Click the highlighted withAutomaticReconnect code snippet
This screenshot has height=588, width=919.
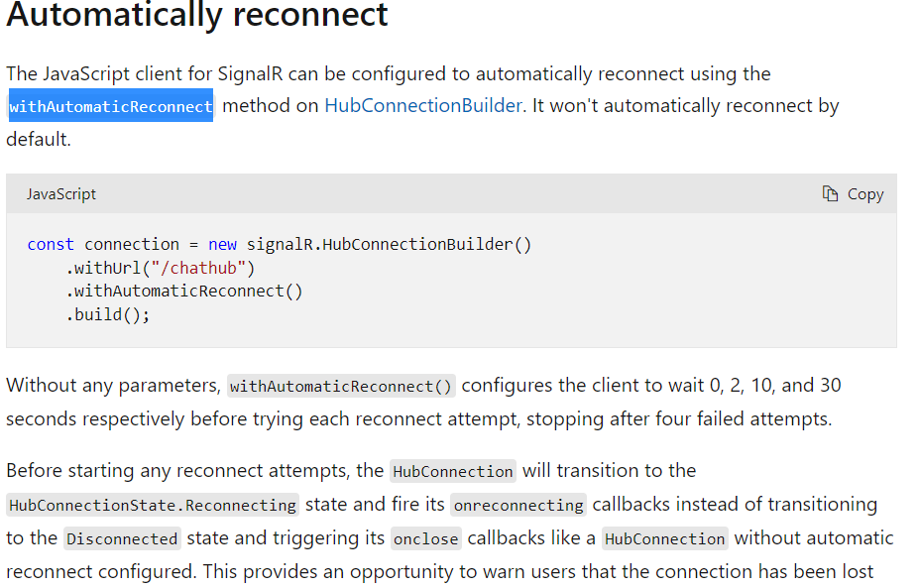[x=110, y=105]
